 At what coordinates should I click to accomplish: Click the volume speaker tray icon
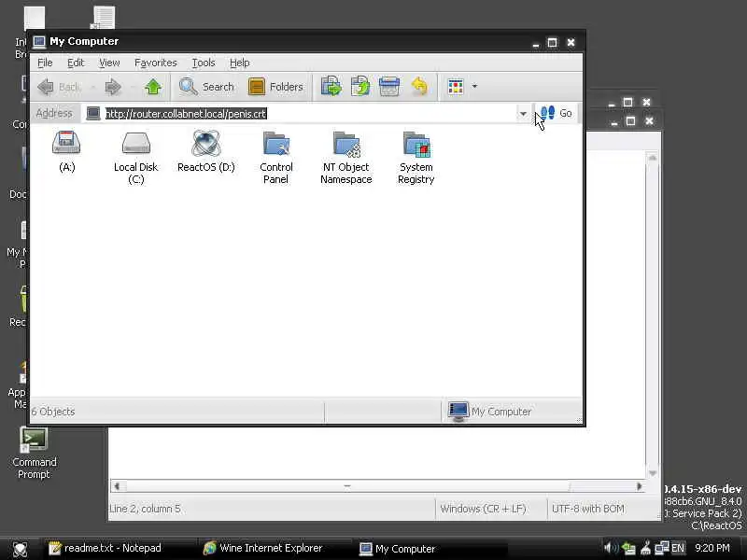tap(612, 548)
